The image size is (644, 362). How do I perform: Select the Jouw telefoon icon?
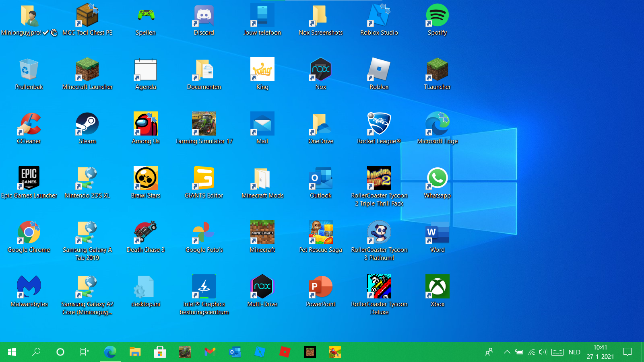(262, 20)
